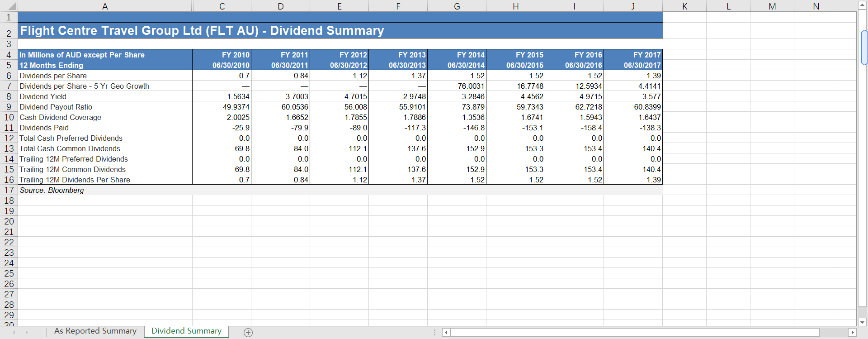Click the '06/30/2014' date cell
Image resolution: width=868 pixels, height=339 pixels.
457,65
